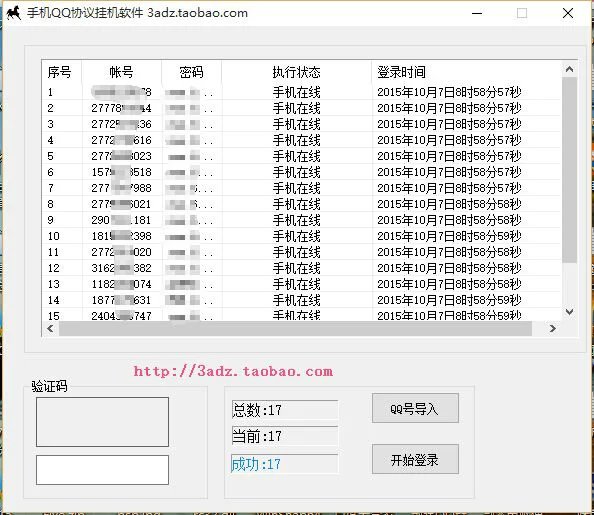Click the 成功:17 field
Screen dimensions: 594x515
click(x=284, y=464)
